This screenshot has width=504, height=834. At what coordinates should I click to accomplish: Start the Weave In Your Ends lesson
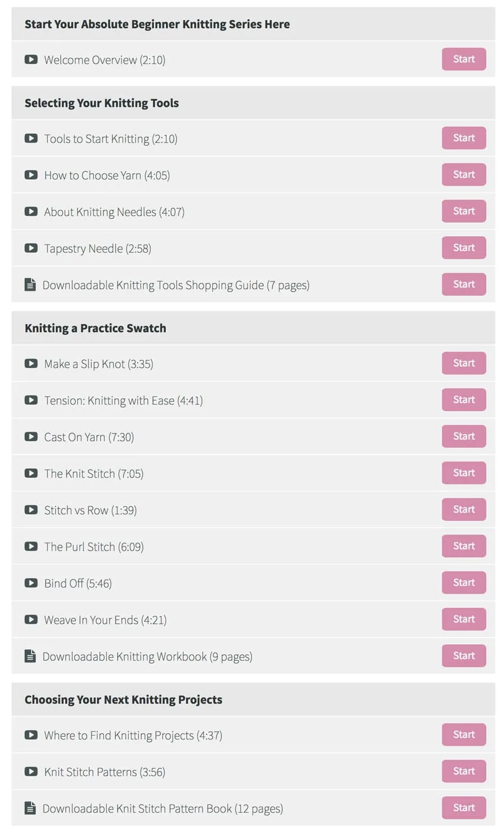point(464,619)
